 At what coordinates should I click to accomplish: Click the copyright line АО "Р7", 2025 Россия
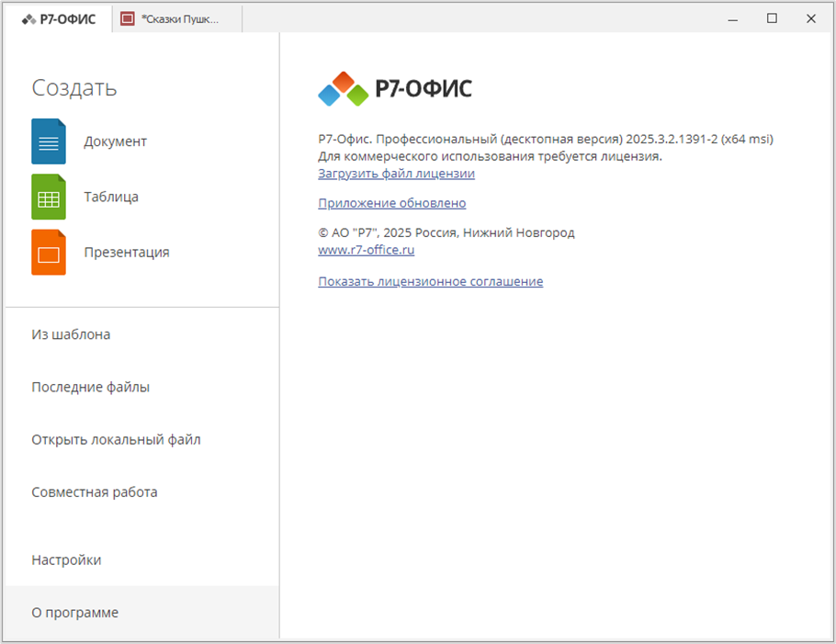pyautogui.click(x=446, y=232)
